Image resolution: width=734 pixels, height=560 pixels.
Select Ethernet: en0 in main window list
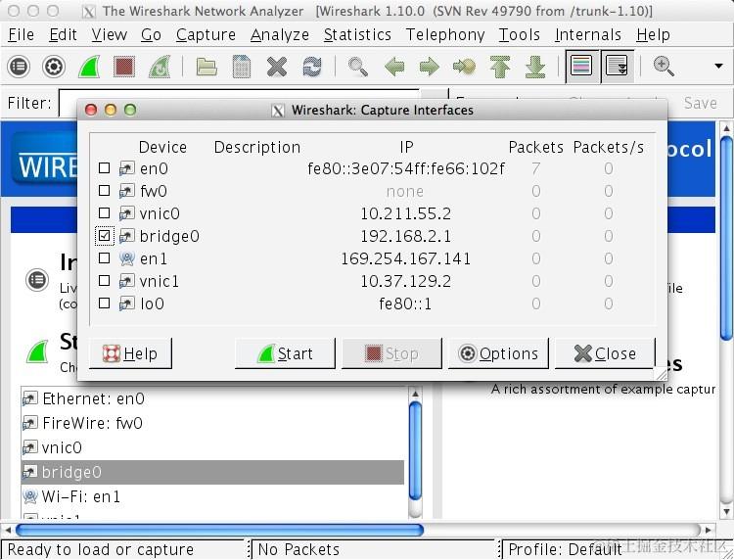(x=213, y=398)
